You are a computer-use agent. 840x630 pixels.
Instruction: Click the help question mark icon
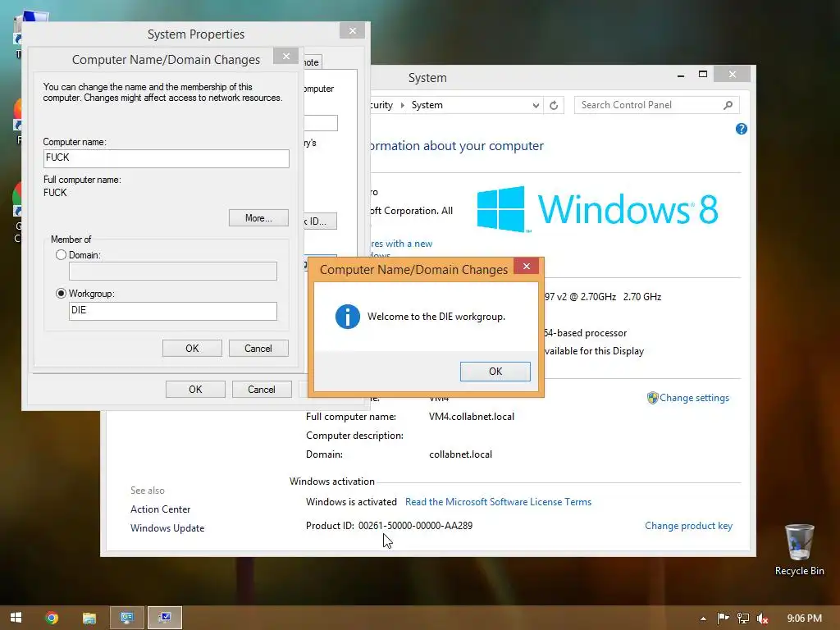coord(741,129)
